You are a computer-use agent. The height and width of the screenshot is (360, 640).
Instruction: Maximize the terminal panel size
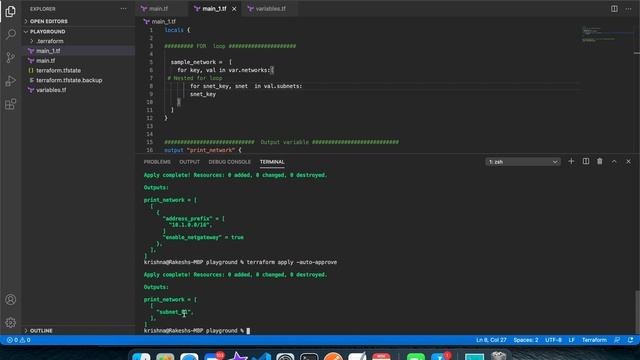click(x=614, y=162)
